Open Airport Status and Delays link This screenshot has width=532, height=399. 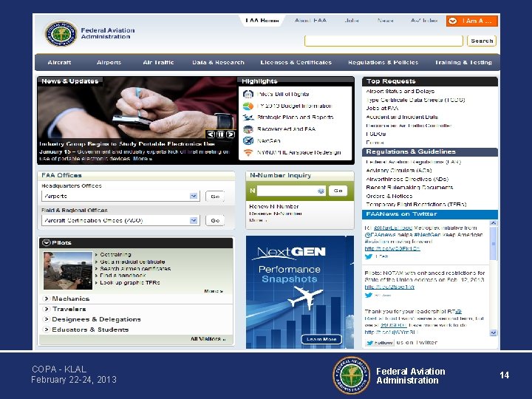coord(400,92)
